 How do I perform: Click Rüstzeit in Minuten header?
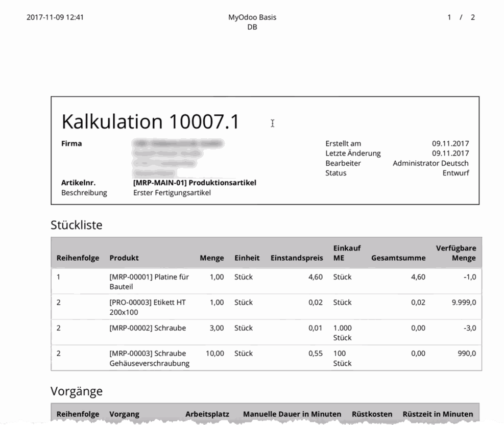click(x=438, y=414)
